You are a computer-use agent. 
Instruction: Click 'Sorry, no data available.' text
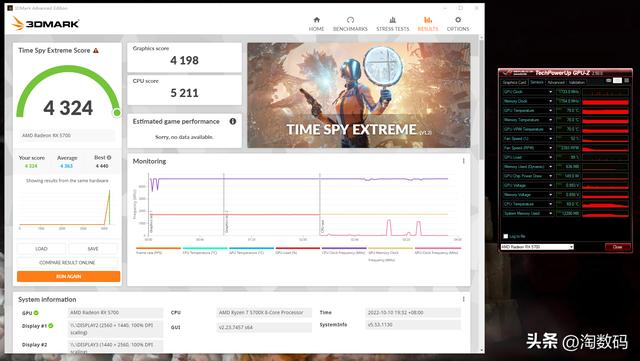[x=184, y=137]
